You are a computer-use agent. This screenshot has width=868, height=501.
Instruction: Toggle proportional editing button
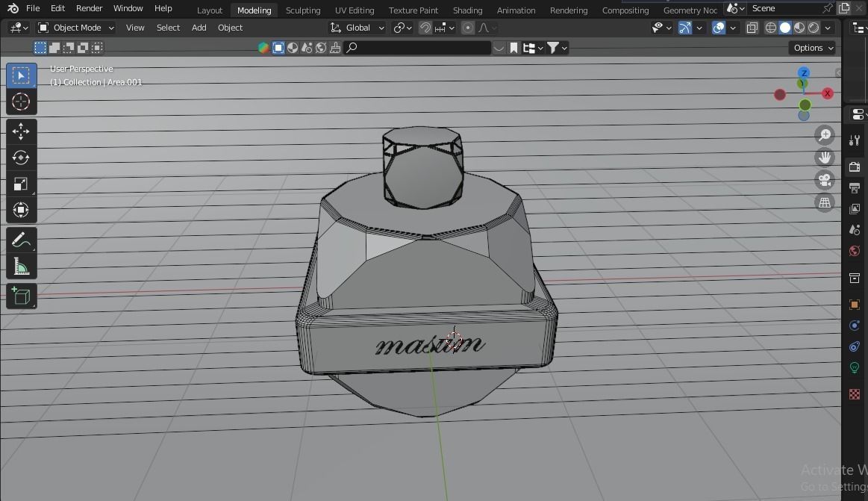tap(468, 28)
